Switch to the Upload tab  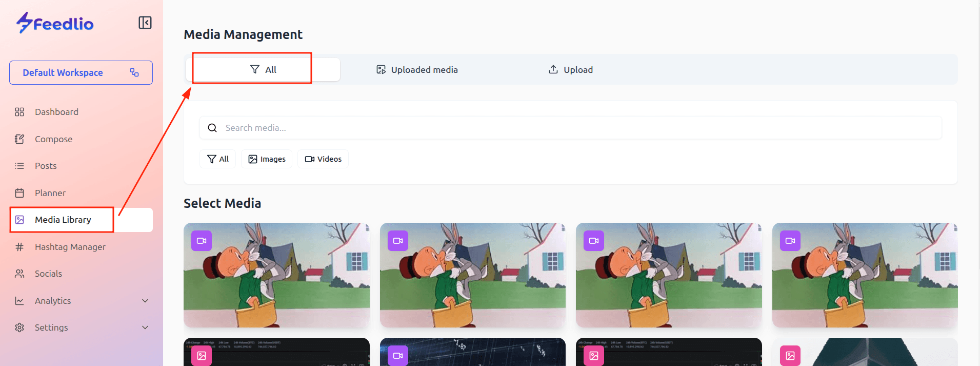[x=571, y=70]
